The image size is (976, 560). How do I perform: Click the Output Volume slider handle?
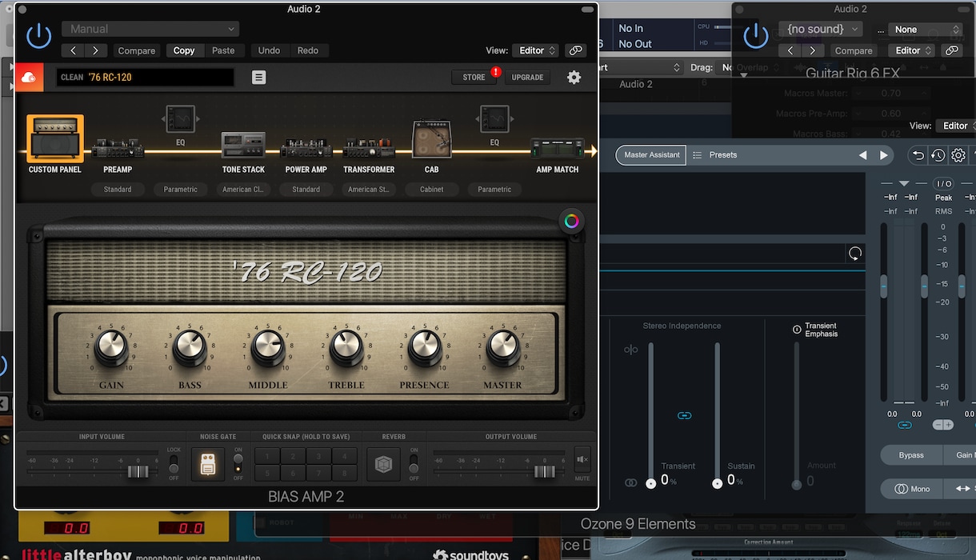coord(545,471)
